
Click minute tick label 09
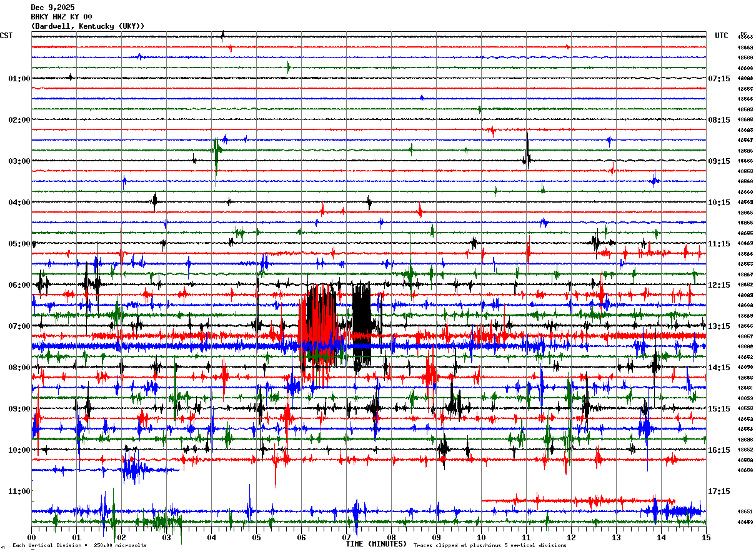tap(436, 537)
